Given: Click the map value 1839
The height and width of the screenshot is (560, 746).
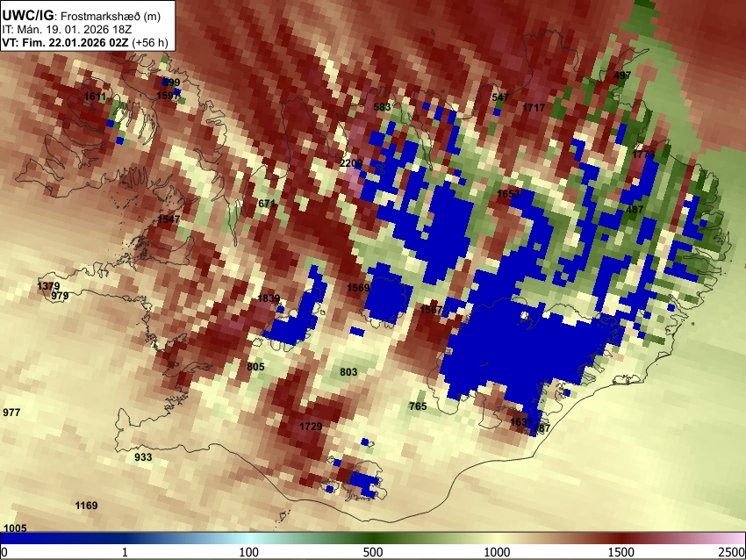Looking at the screenshot, I should 269,298.
